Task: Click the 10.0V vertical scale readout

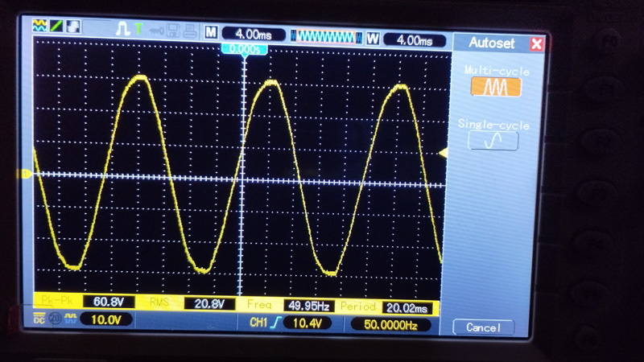Action: tap(106, 320)
